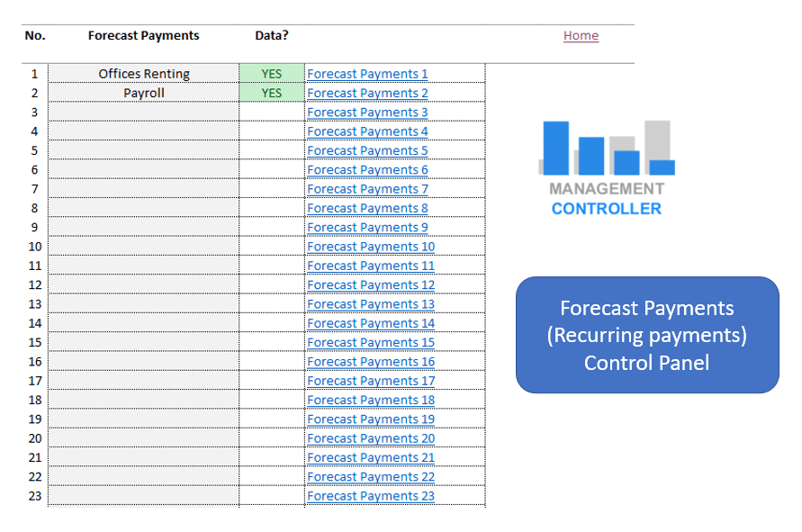Click the Home link
Viewport: 802px width, 532px height.
point(581,36)
